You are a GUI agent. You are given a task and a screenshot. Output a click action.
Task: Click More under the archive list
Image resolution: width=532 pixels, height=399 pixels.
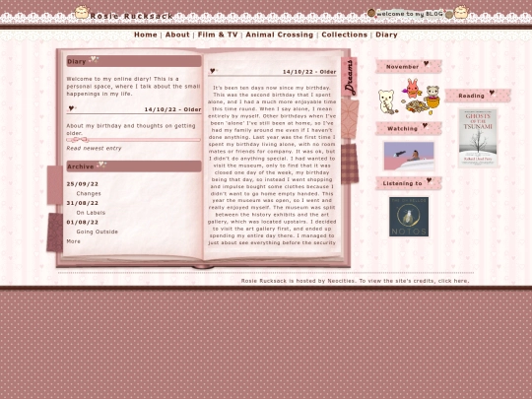pyautogui.click(x=73, y=241)
